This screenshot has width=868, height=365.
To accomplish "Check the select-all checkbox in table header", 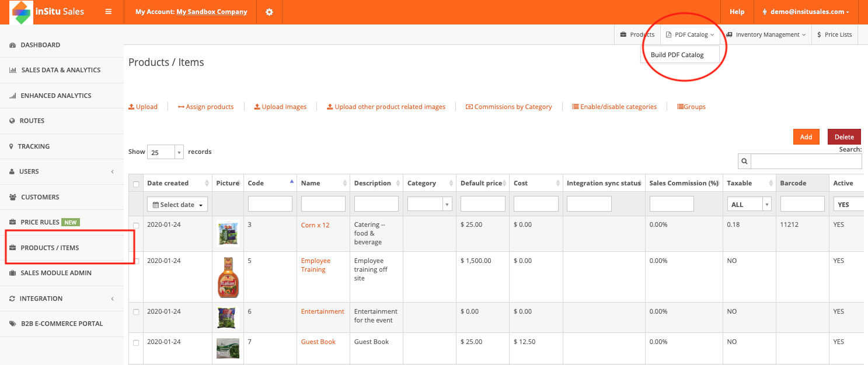I will (136, 184).
